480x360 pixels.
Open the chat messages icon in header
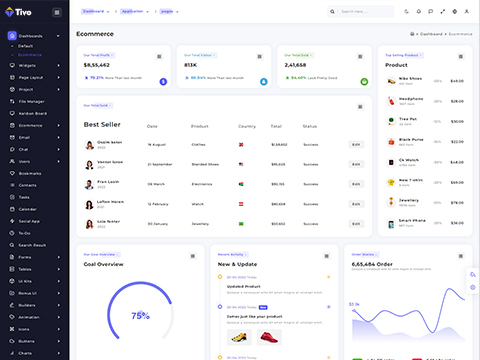[431, 12]
